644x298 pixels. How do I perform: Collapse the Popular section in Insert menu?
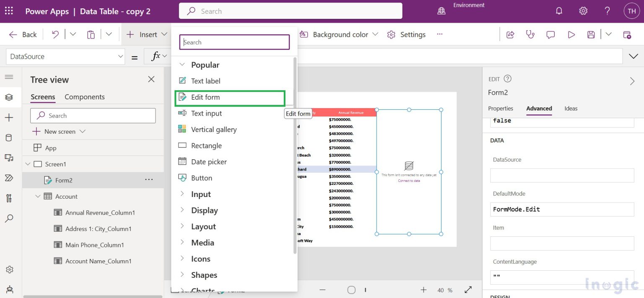click(182, 65)
